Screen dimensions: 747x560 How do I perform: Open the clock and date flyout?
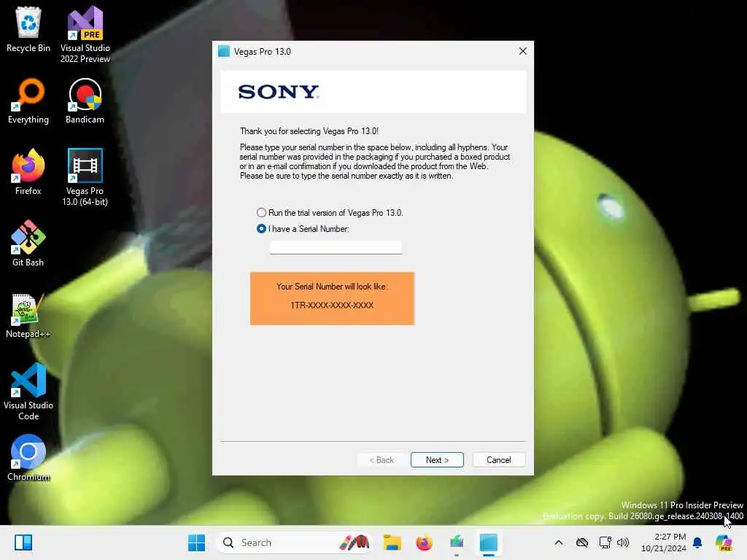click(663, 542)
